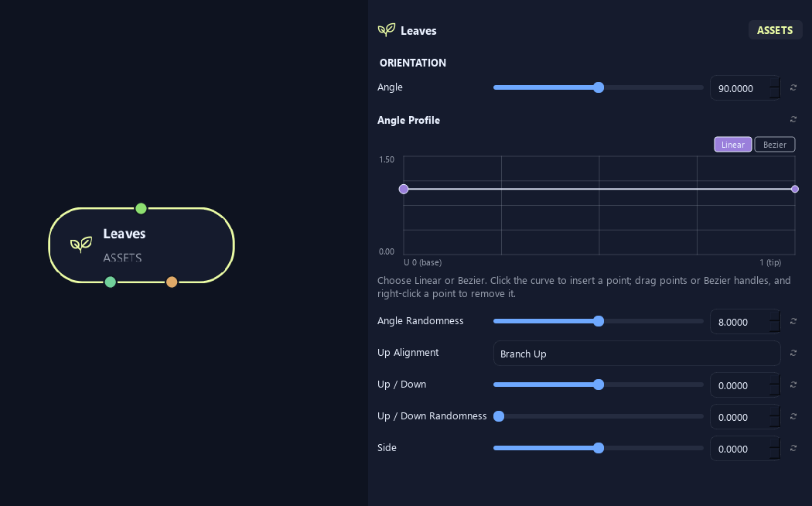Reset Up / Down Randomness value
The image size is (812, 506).
793,416
